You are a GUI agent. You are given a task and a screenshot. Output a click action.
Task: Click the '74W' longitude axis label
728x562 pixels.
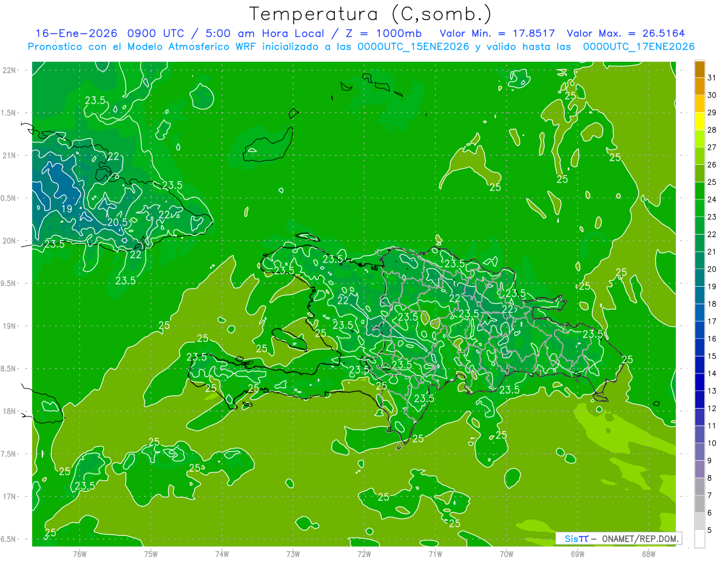tap(222, 554)
